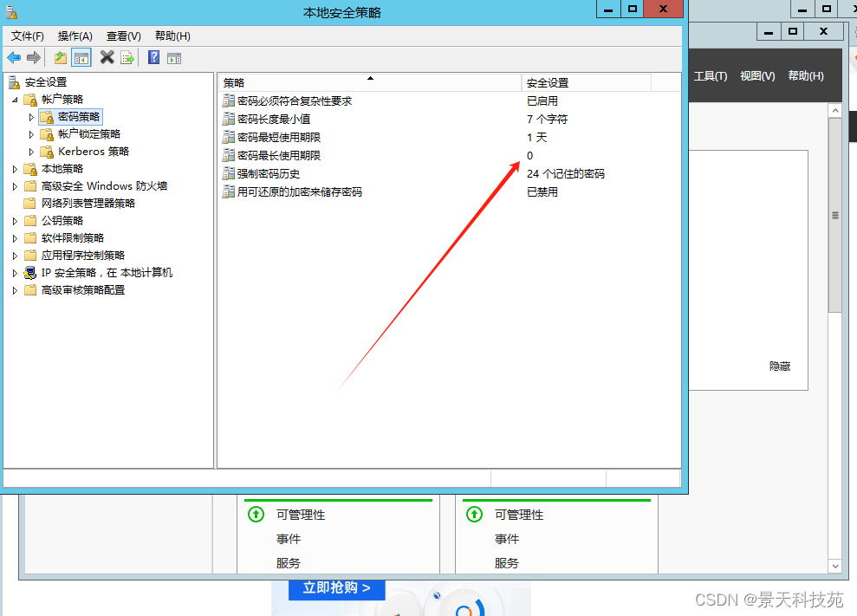Select the 密码最长使用期限 policy row

[x=450, y=155]
